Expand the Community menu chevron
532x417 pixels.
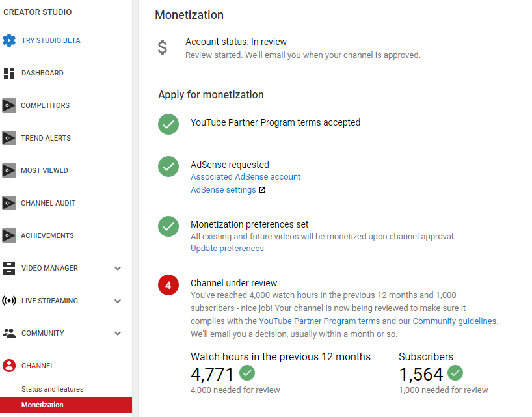[x=118, y=334]
